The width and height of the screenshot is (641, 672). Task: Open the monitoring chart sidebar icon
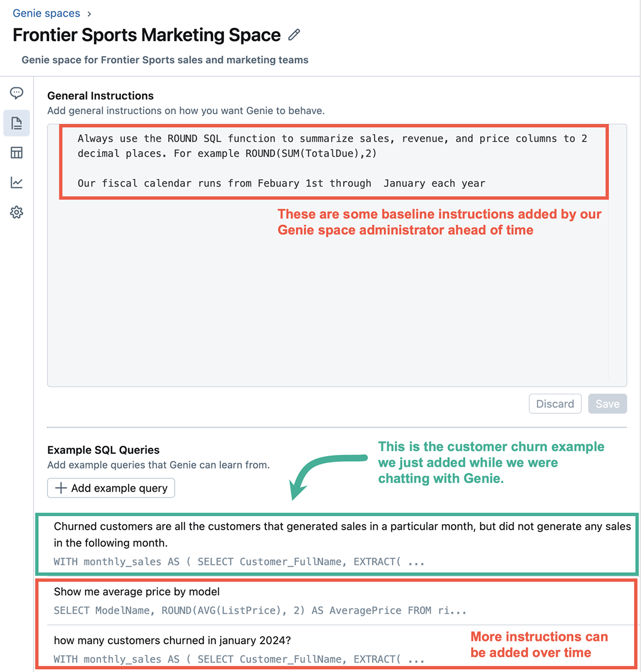(x=17, y=183)
